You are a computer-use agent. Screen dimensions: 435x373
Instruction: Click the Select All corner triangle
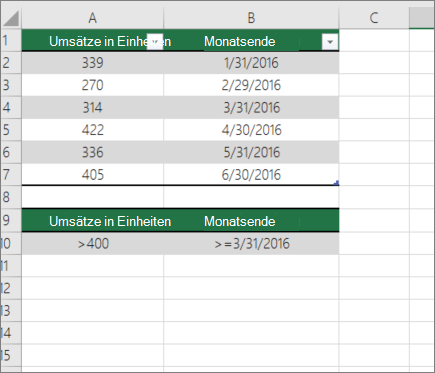pos(11,18)
